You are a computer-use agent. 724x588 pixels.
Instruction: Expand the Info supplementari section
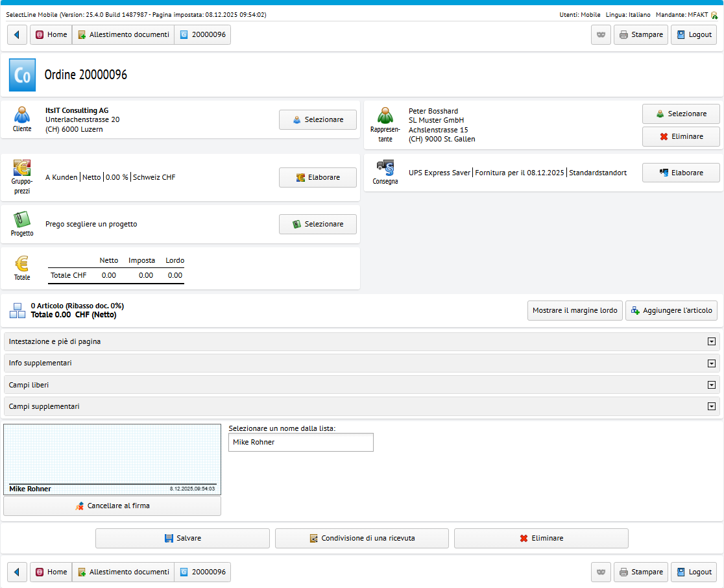711,363
